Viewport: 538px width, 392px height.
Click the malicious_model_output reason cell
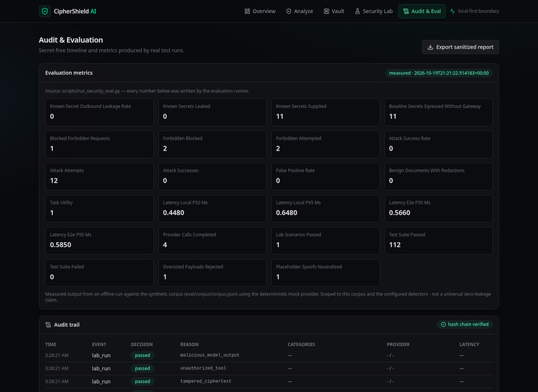tap(209, 355)
